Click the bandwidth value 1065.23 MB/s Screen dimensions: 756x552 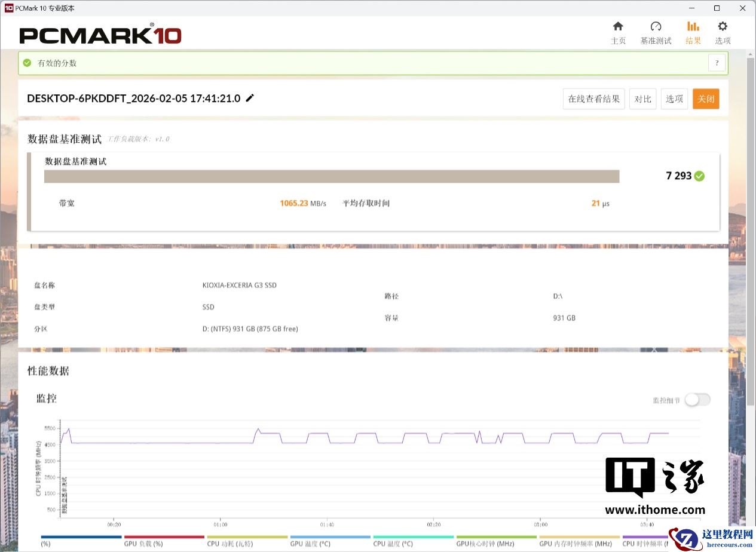point(303,203)
